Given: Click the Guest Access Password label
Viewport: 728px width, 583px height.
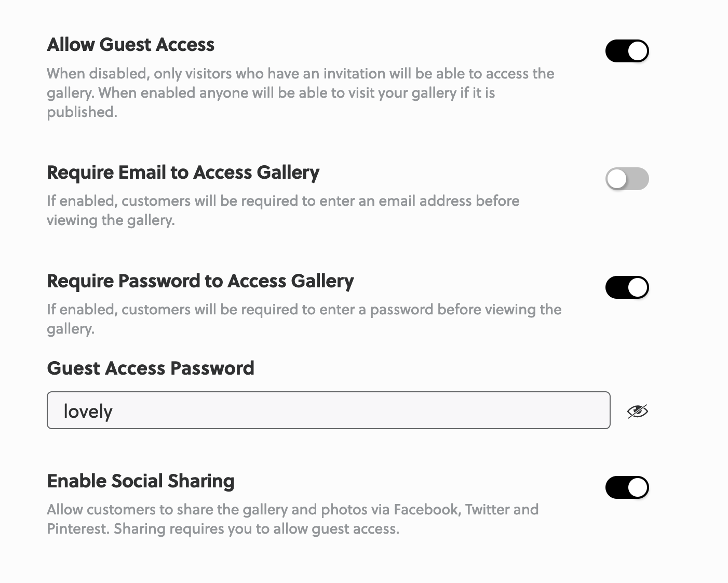Looking at the screenshot, I should [151, 368].
